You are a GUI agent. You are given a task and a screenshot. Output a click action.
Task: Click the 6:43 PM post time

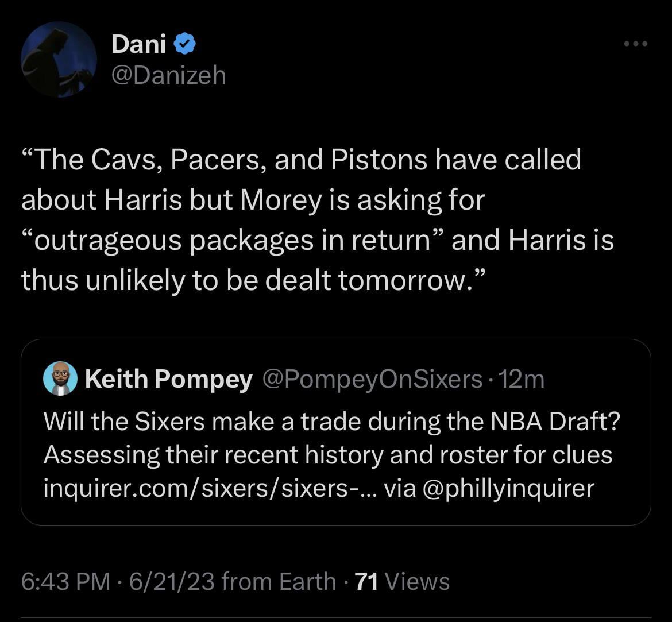click(x=65, y=582)
